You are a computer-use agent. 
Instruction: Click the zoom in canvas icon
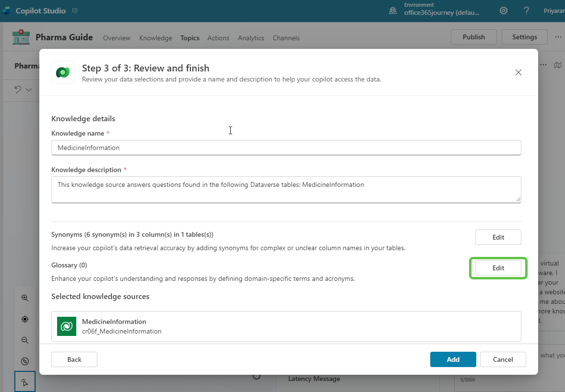point(25,298)
